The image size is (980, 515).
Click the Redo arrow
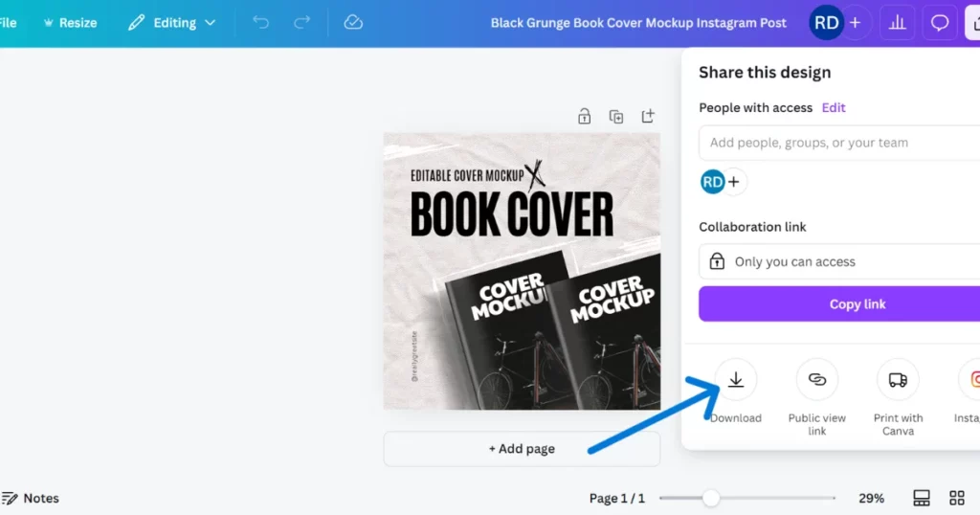click(x=301, y=23)
